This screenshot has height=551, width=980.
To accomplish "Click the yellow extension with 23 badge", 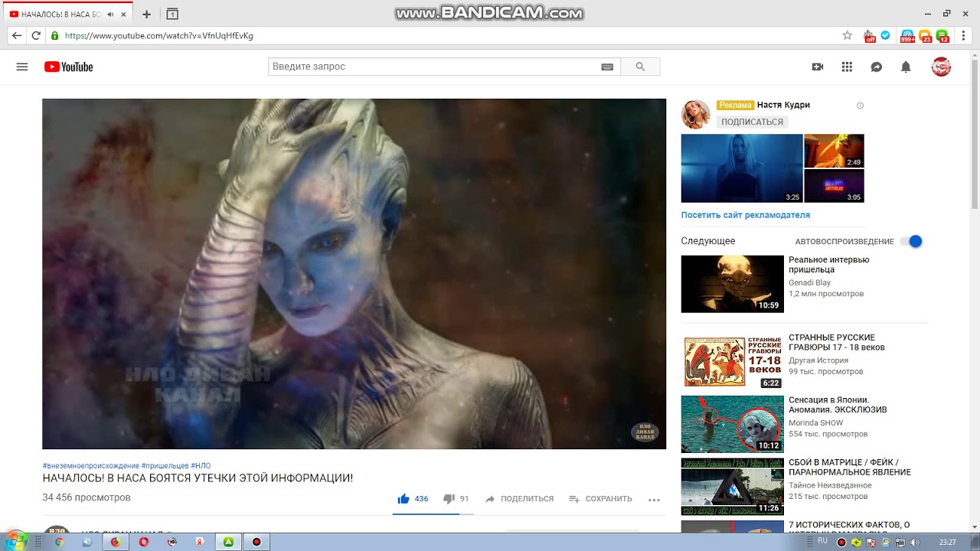I will point(925,35).
